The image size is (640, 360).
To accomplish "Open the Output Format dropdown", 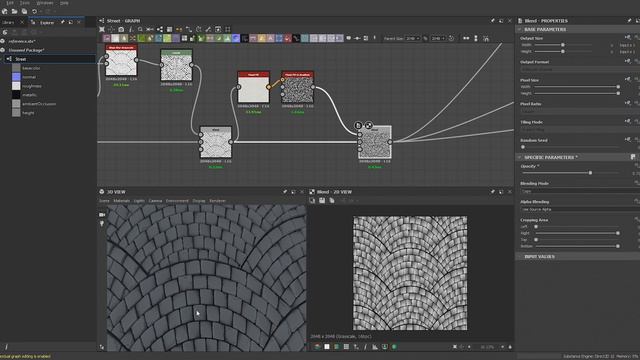I will pyautogui.click(x=580, y=69).
